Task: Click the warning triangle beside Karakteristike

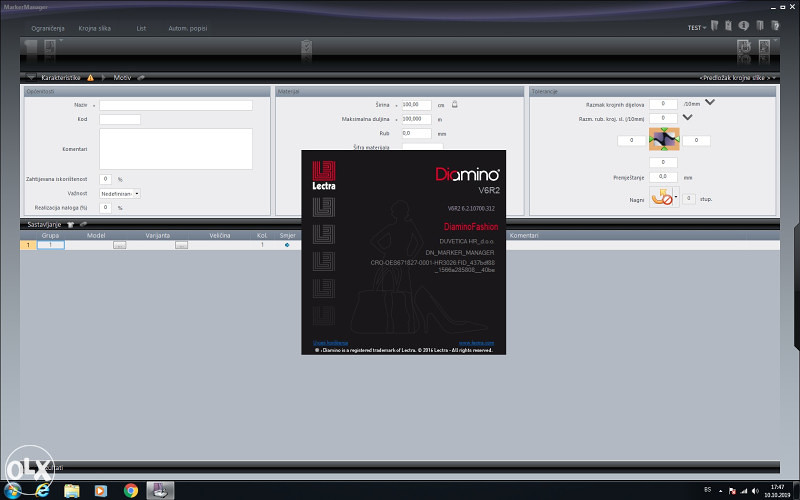Action: 90,78
